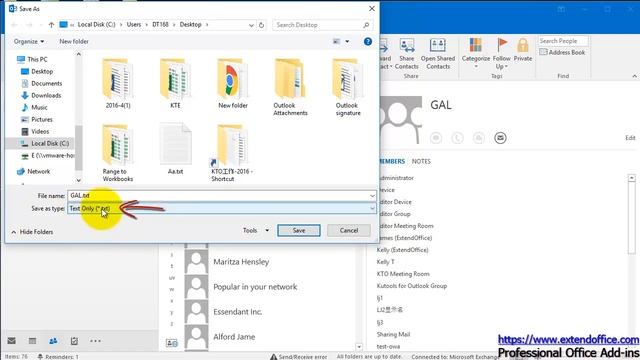Switch to People in Outlook navigation bar
The image size is (640, 360).
pyautogui.click(x=53, y=341)
